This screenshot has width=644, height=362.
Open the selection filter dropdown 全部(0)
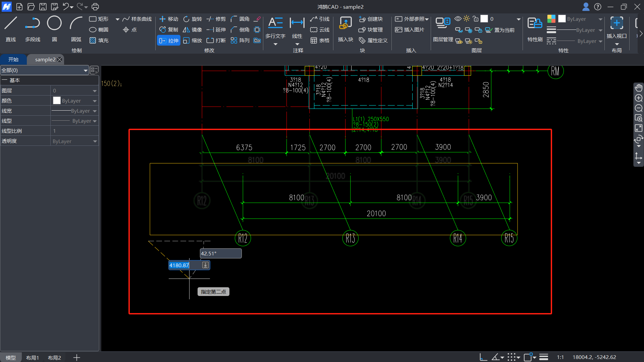click(86, 70)
